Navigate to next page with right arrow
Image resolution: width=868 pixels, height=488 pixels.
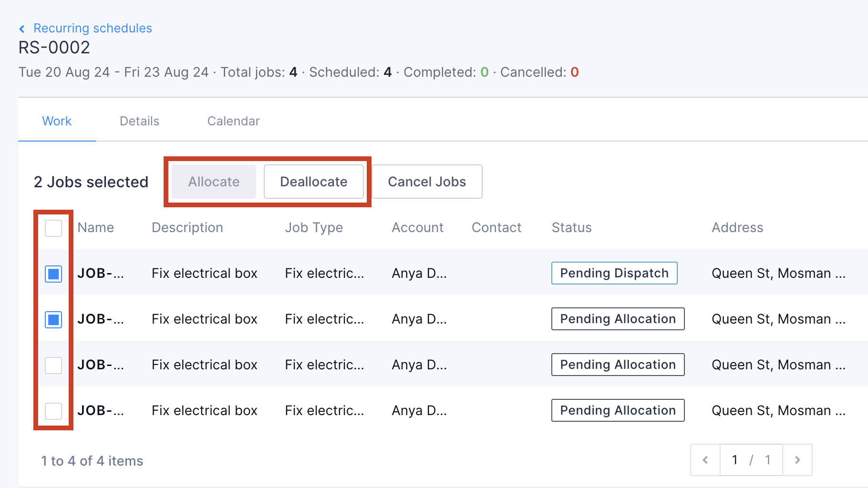(797, 460)
